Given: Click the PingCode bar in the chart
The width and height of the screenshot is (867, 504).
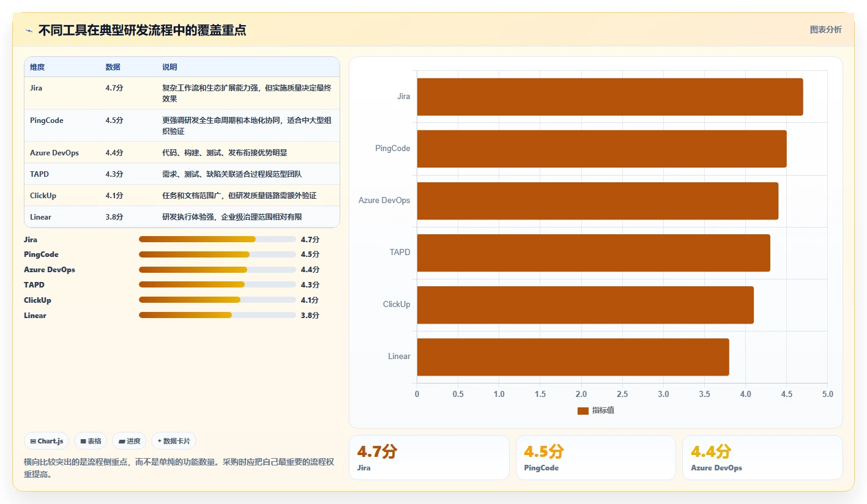Looking at the screenshot, I should click(x=601, y=149).
